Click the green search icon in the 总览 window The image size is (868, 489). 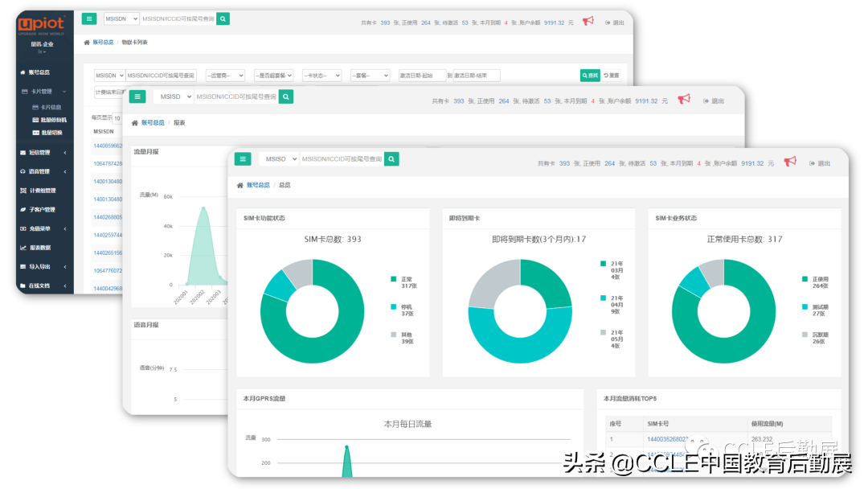[391, 159]
